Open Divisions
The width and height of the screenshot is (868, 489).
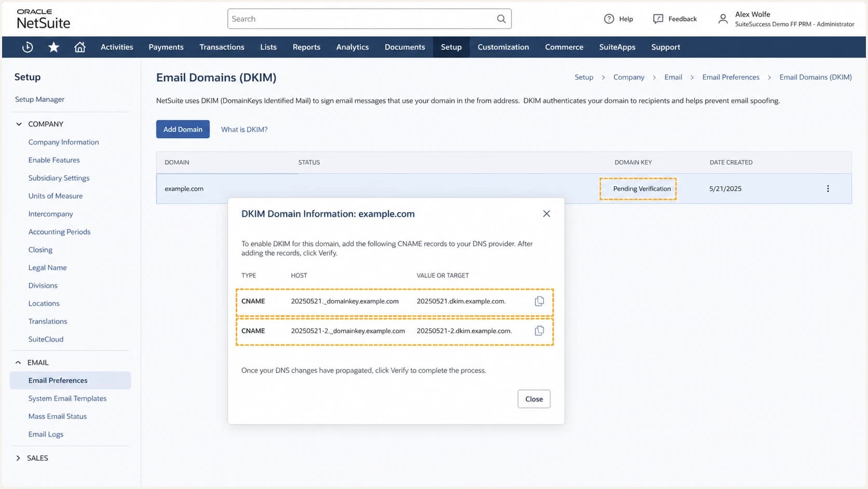point(43,286)
